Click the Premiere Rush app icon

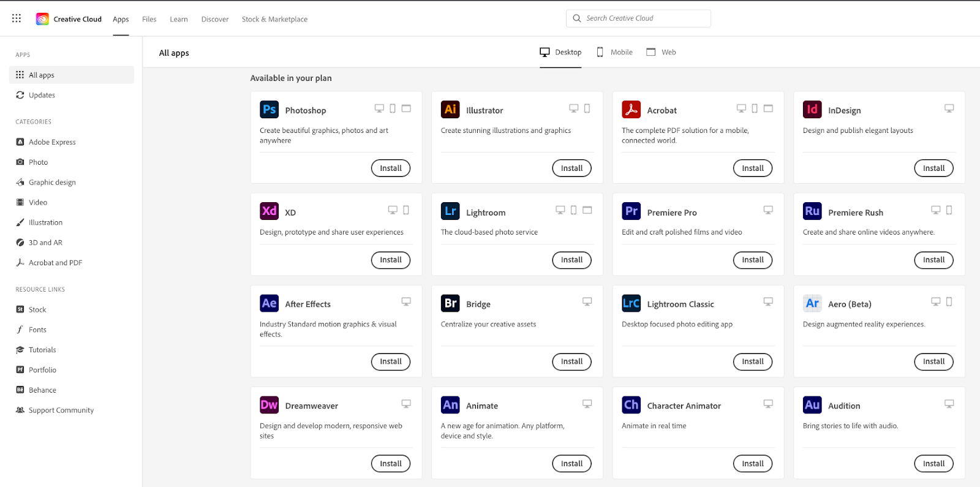pyautogui.click(x=812, y=211)
